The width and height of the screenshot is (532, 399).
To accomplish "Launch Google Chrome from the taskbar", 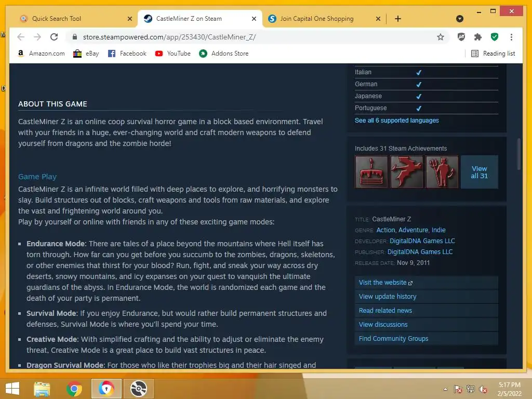I will [74, 389].
